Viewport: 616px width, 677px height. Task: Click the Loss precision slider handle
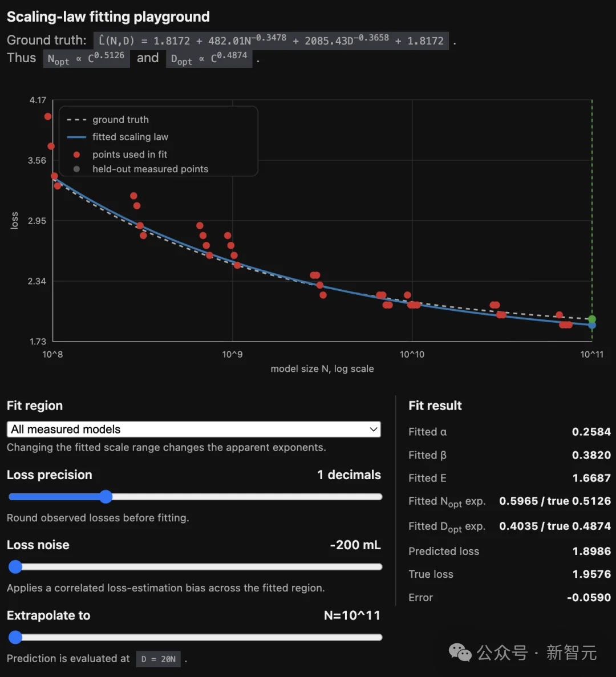point(106,497)
